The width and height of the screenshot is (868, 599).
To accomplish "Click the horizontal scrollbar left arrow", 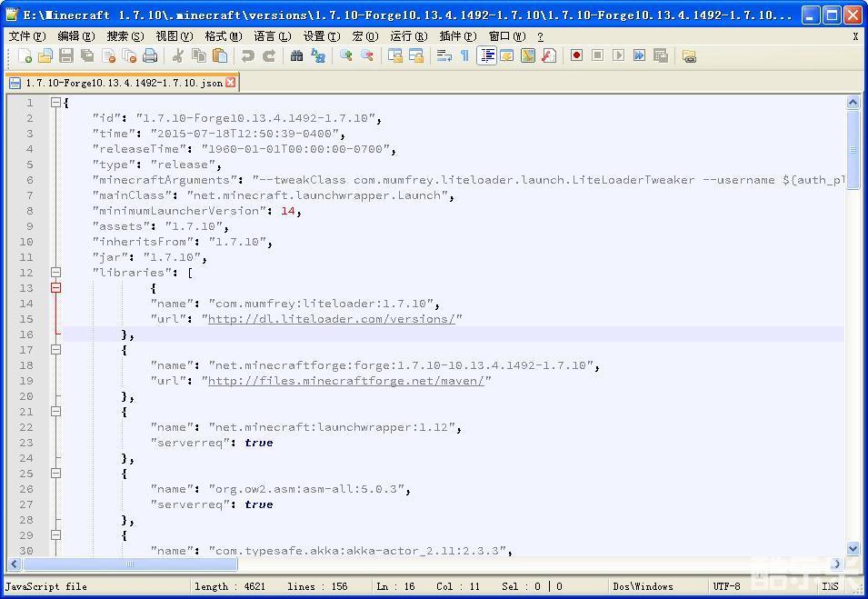I will tap(15, 564).
